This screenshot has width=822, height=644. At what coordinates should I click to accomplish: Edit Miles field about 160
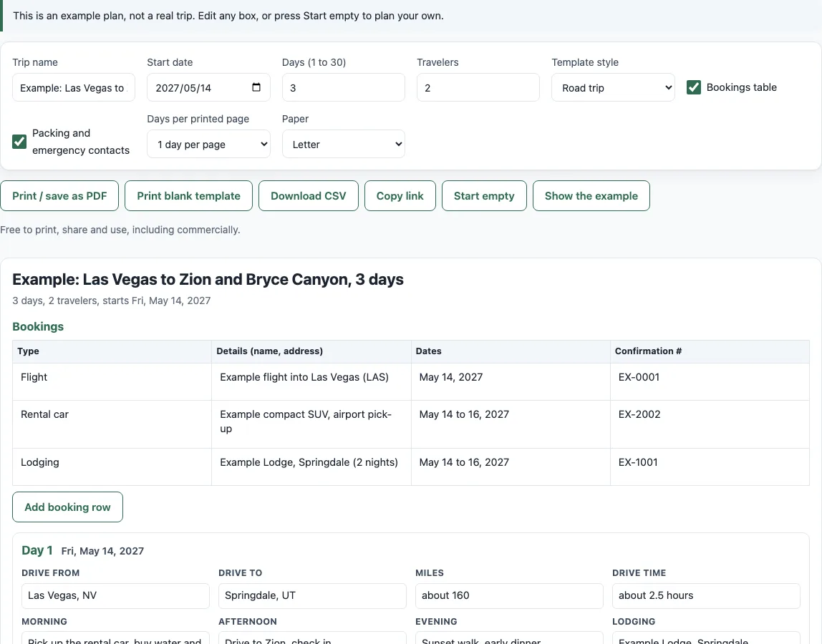click(x=510, y=596)
